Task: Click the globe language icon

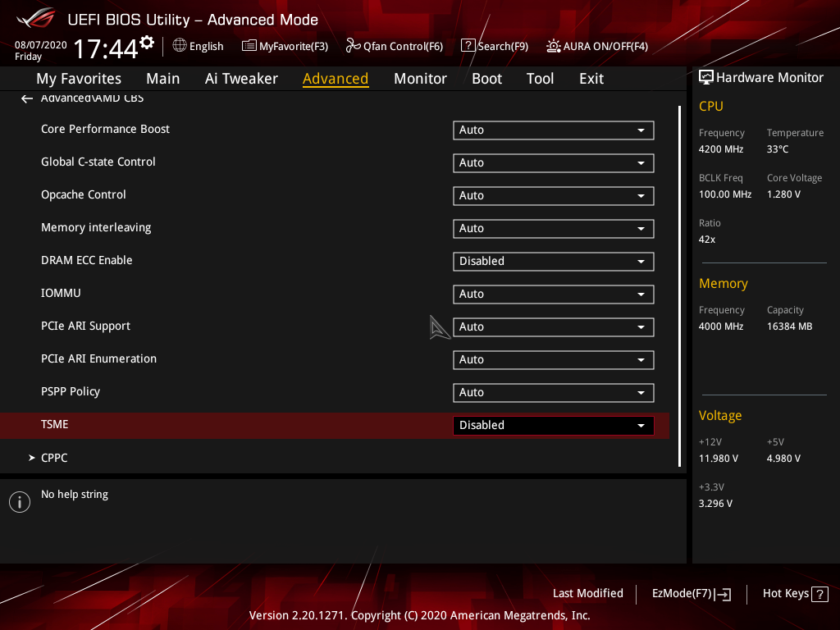Action: click(x=180, y=46)
